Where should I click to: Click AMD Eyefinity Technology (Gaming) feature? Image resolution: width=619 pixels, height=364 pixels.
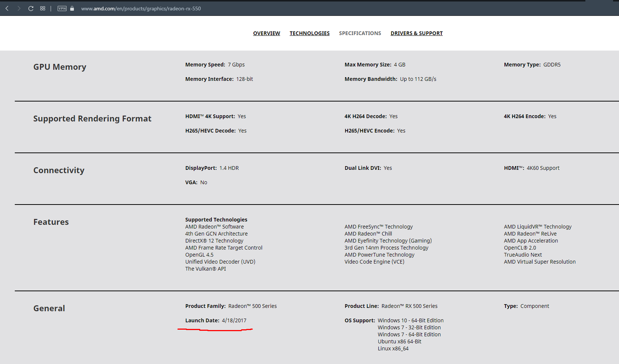tap(388, 241)
